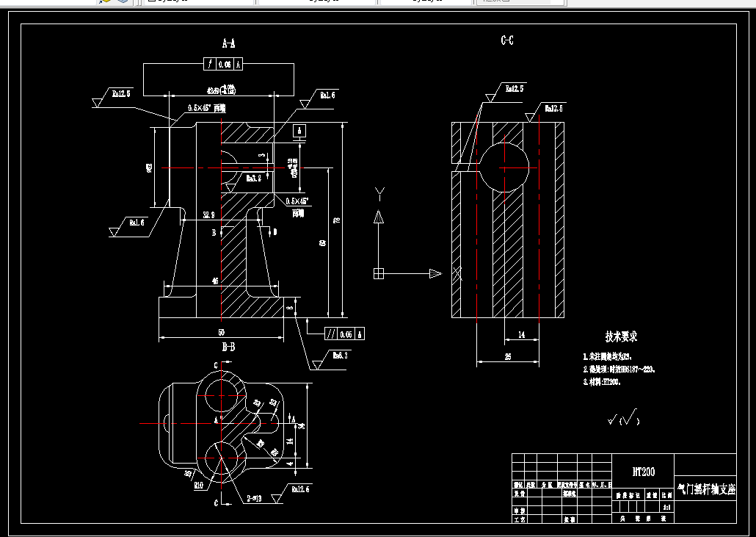Select Ra12.5 label beside the 2-ø13 callout
The width and height of the screenshot is (756, 537).
(300, 489)
